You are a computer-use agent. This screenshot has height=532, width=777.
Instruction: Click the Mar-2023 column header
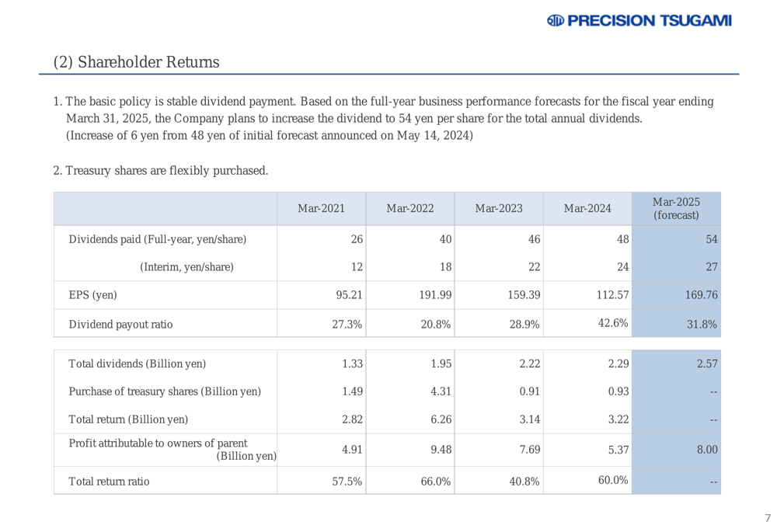(x=498, y=209)
